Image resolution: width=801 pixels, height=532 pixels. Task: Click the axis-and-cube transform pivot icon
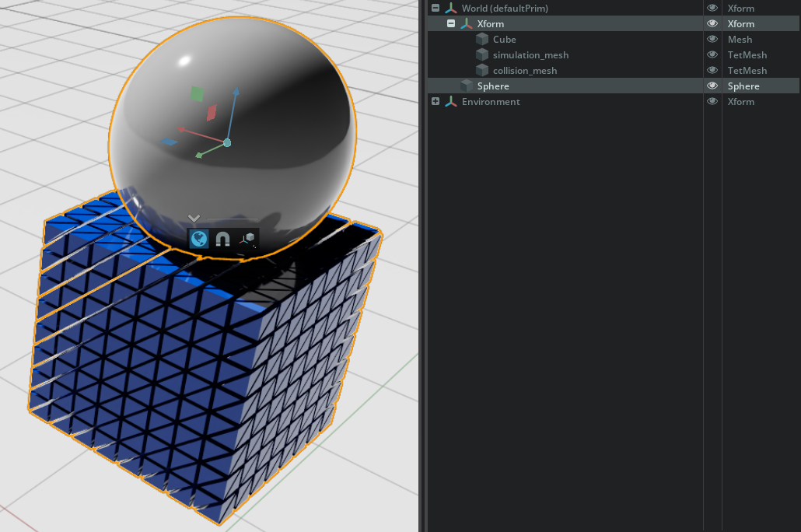point(247,240)
